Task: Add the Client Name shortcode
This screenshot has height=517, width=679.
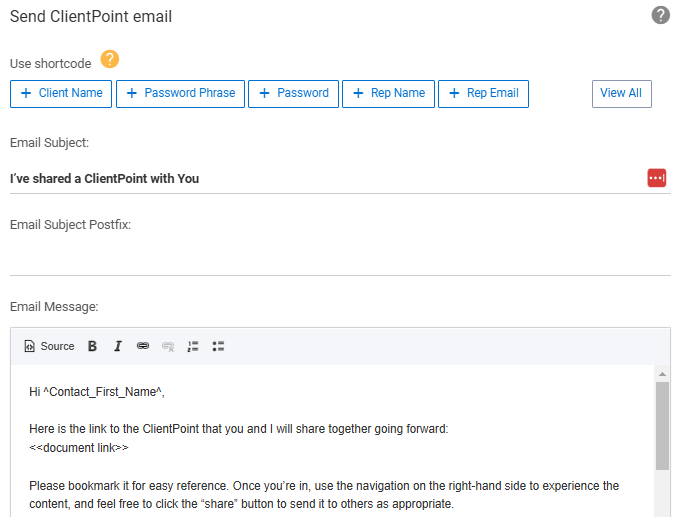Action: point(61,94)
